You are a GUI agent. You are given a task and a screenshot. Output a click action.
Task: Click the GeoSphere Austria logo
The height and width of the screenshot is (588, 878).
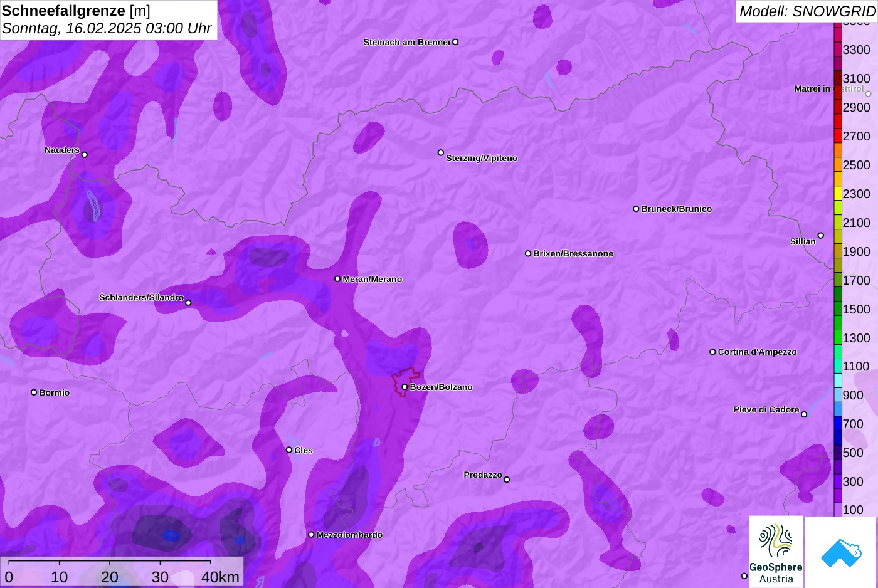click(x=776, y=552)
